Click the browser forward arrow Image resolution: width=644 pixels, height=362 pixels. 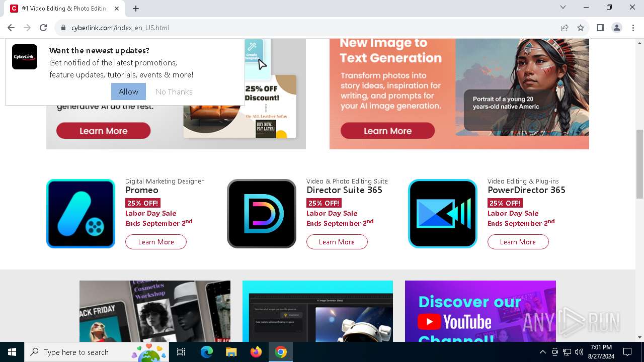point(27,28)
